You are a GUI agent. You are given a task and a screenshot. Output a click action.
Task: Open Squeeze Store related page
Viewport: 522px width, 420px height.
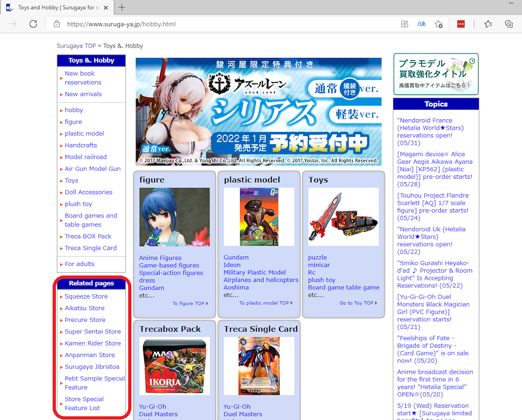(x=86, y=296)
